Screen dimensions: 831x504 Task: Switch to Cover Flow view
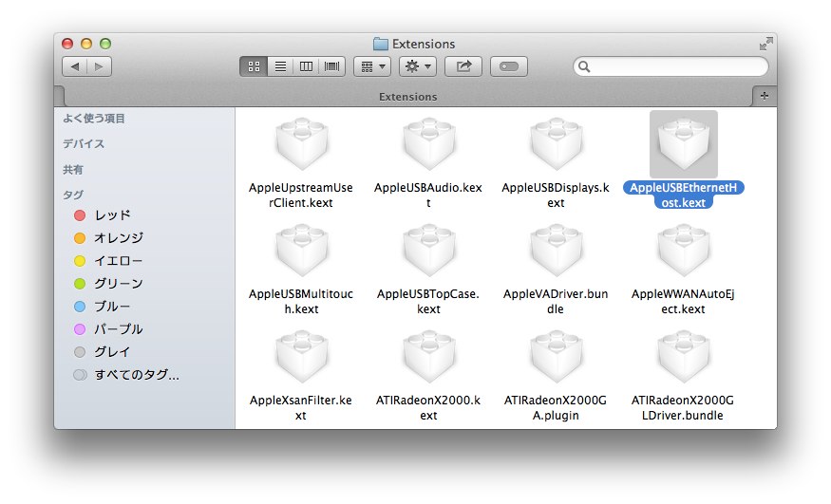(x=331, y=66)
